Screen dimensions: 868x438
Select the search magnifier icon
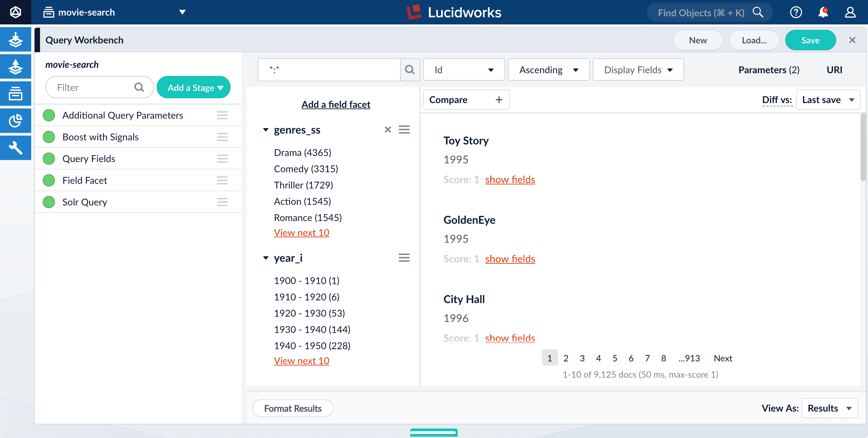(x=410, y=69)
